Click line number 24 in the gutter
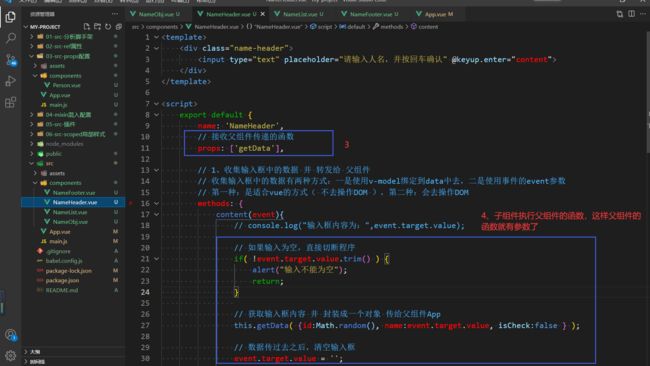The width and height of the screenshot is (650, 366). 145,292
